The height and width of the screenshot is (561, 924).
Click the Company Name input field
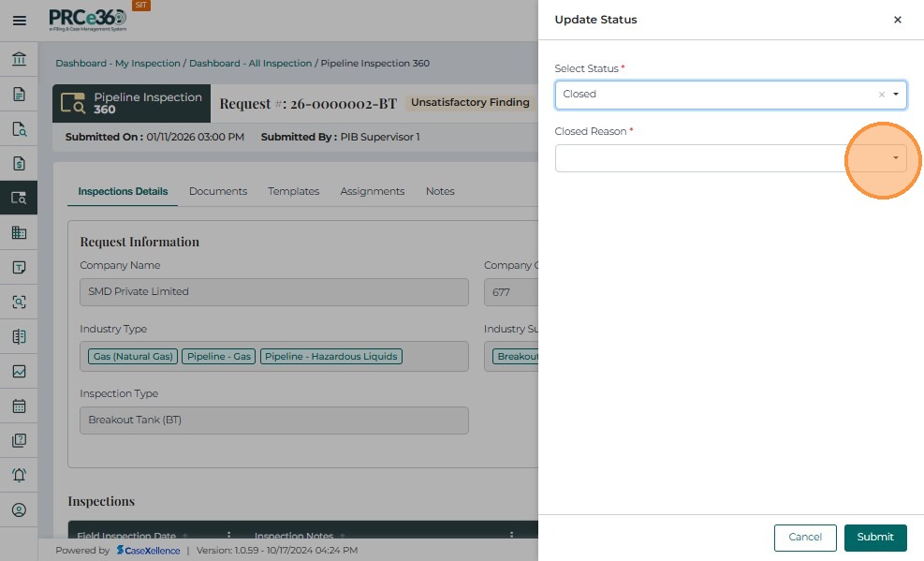coord(273,292)
